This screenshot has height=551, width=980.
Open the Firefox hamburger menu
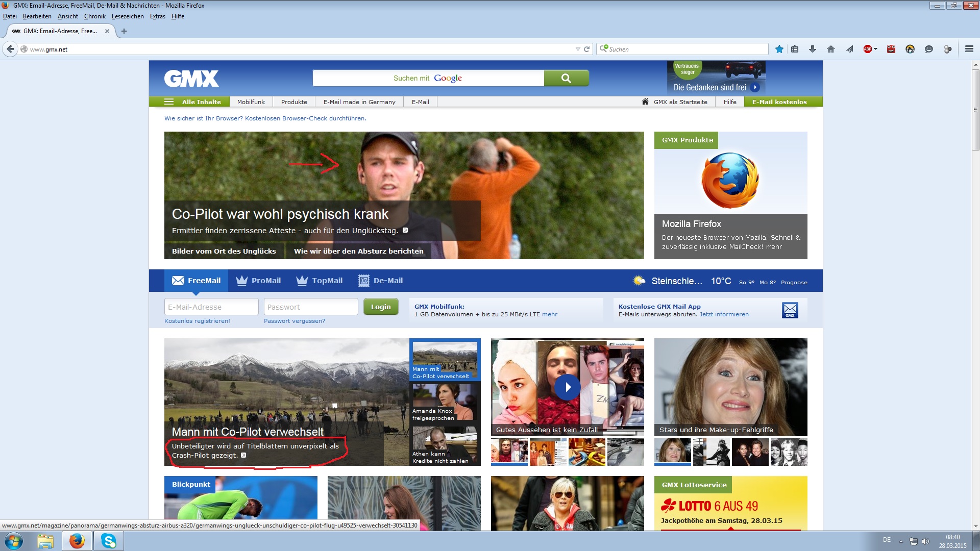coord(969,49)
